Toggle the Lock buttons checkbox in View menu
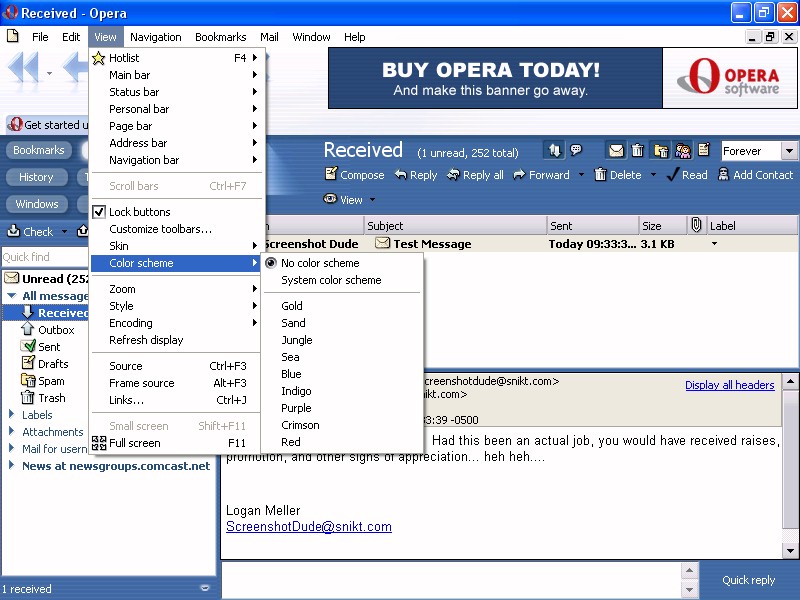This screenshot has width=800, height=600. pyautogui.click(x=99, y=212)
